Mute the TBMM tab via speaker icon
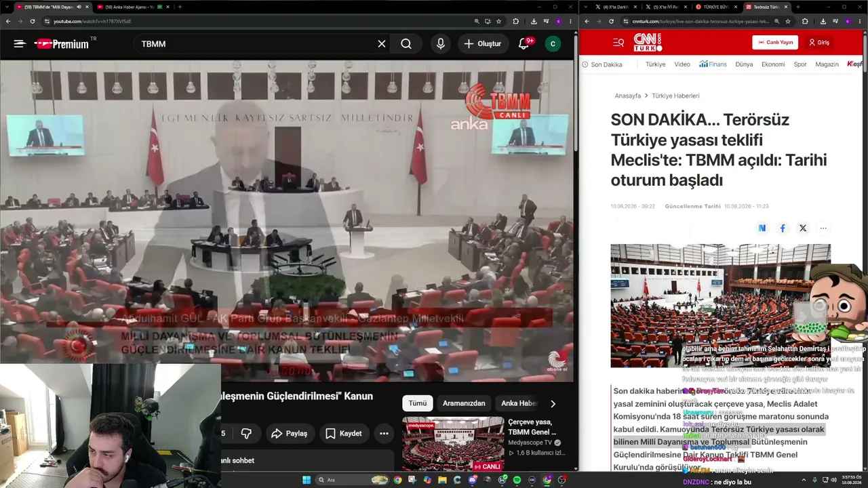This screenshot has width=868, height=488. (x=79, y=7)
